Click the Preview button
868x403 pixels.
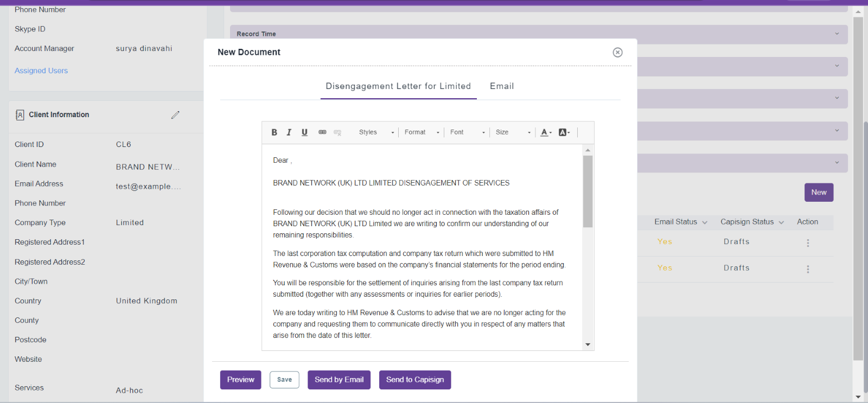tap(240, 380)
